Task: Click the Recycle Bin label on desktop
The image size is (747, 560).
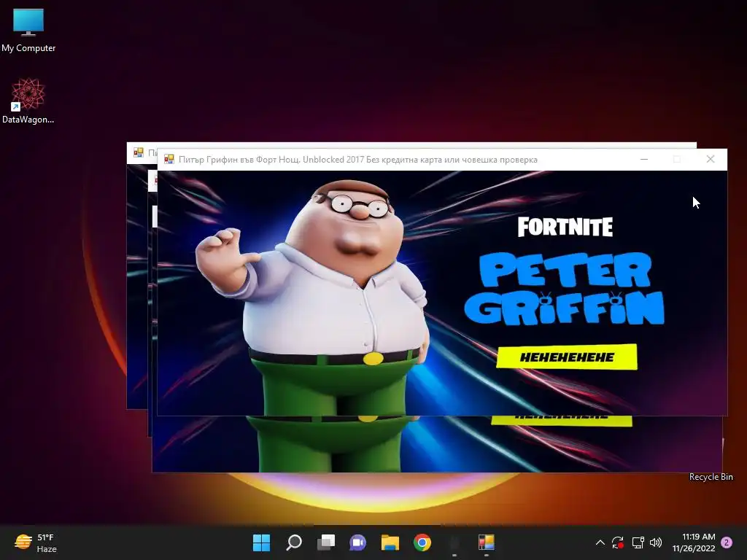Action: [x=711, y=477]
